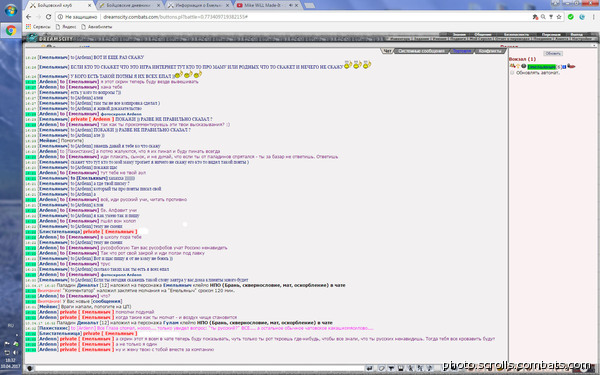This screenshot has height=375, width=600.
Task: Click the private message icon next to Емельяныч
Action: [x=513, y=66]
